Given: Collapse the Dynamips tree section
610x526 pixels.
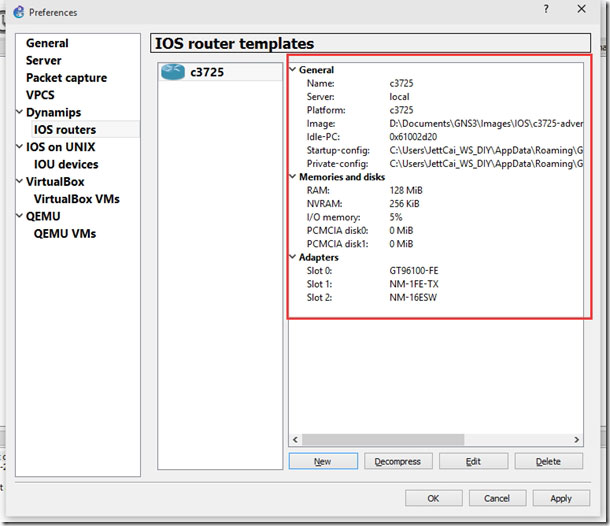Looking at the screenshot, I should (x=19, y=112).
